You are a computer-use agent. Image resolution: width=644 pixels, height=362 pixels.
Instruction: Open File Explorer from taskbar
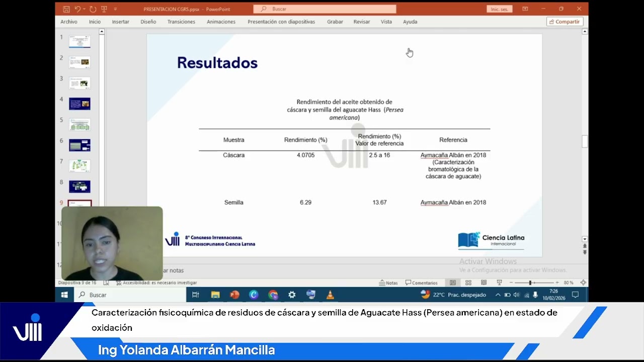(x=215, y=295)
